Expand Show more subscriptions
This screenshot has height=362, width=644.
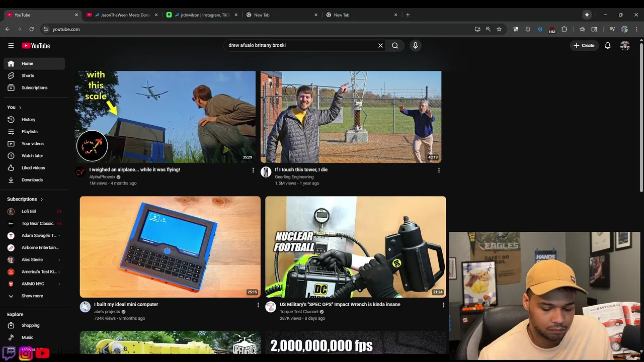[x=34, y=296]
